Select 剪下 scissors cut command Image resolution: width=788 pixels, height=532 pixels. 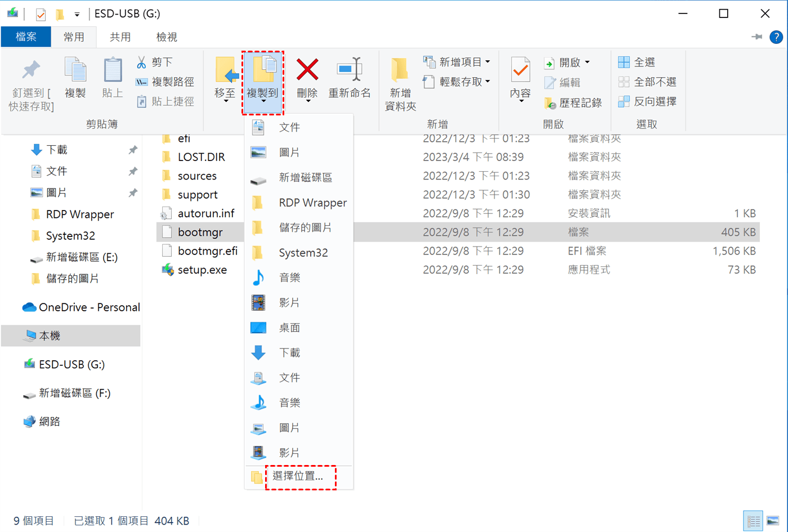click(x=154, y=62)
